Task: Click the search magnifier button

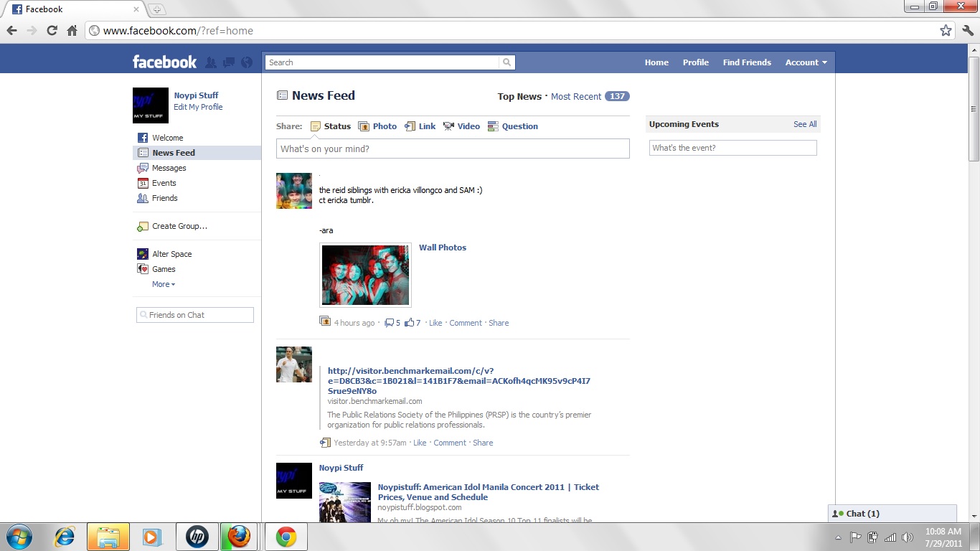Action: (507, 62)
